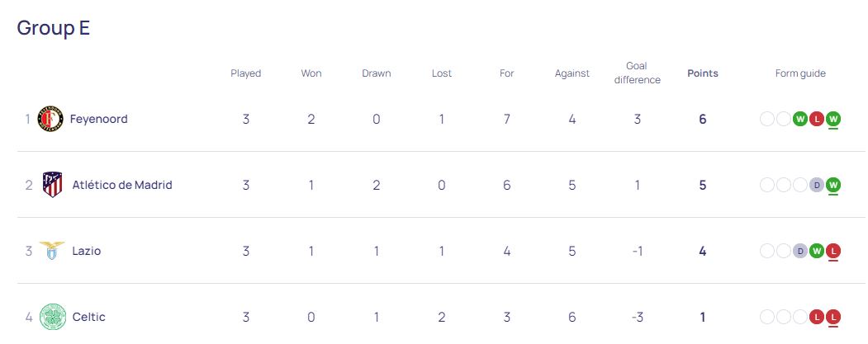Click the Atlético de Madrid crest
The height and width of the screenshot is (344, 868).
point(53,185)
